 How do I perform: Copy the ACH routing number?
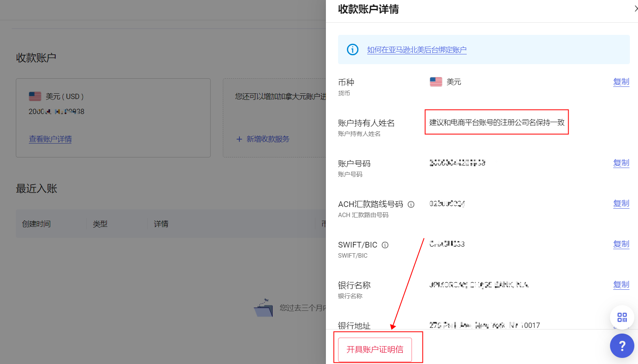(621, 204)
